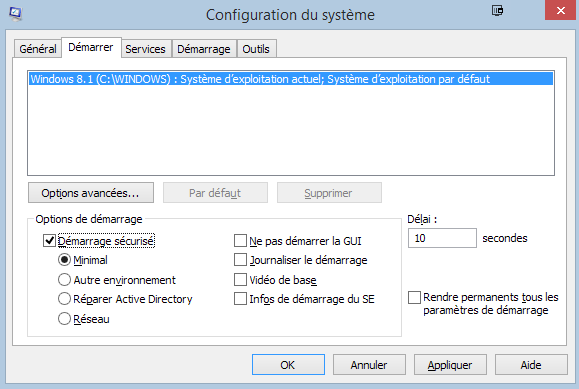The image size is (579, 389).
Task: Click the Délai seconds input field
Action: [x=442, y=238]
